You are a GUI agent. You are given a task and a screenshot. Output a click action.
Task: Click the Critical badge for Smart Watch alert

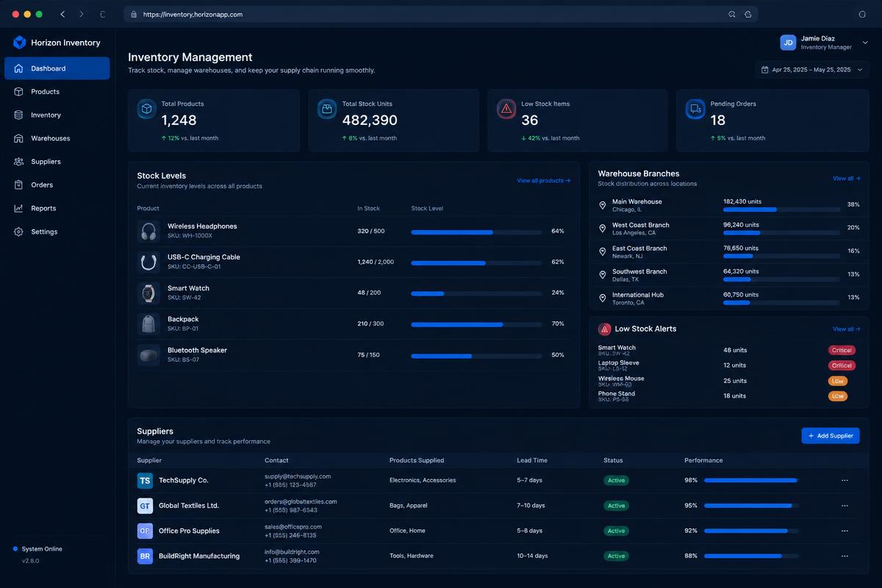coord(842,350)
